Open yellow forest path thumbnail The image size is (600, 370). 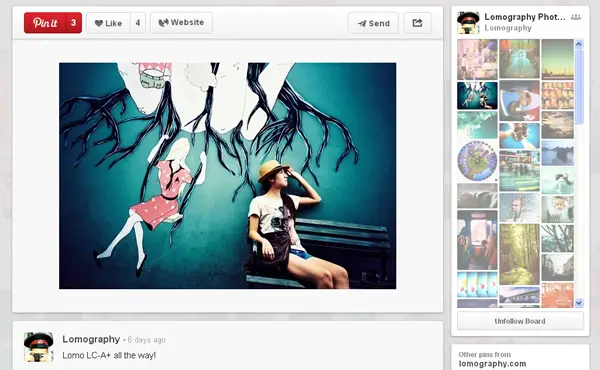(x=519, y=254)
